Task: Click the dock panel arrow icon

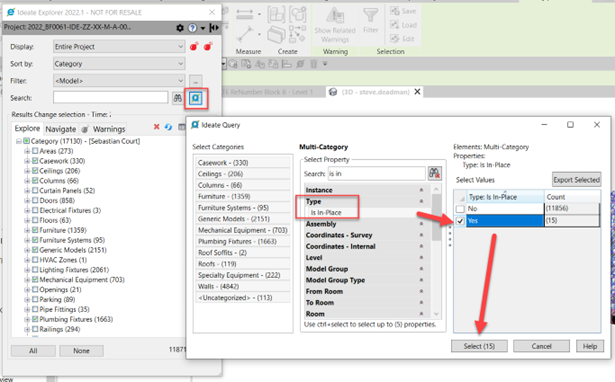Action: coord(214,28)
